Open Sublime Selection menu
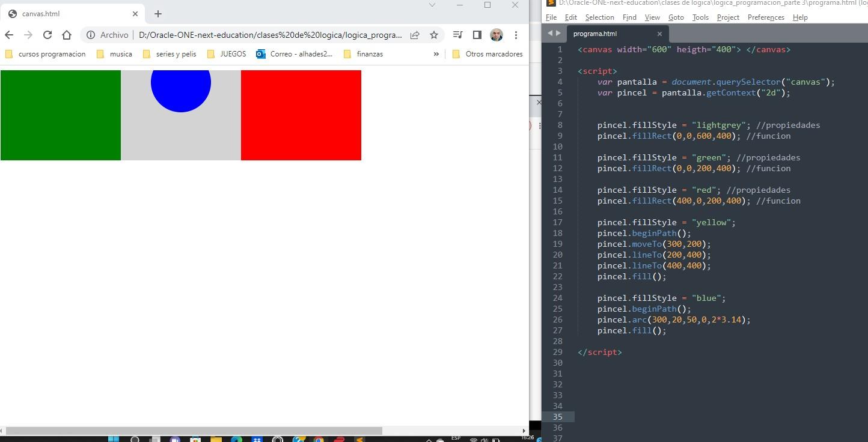868x442 pixels. point(599,17)
